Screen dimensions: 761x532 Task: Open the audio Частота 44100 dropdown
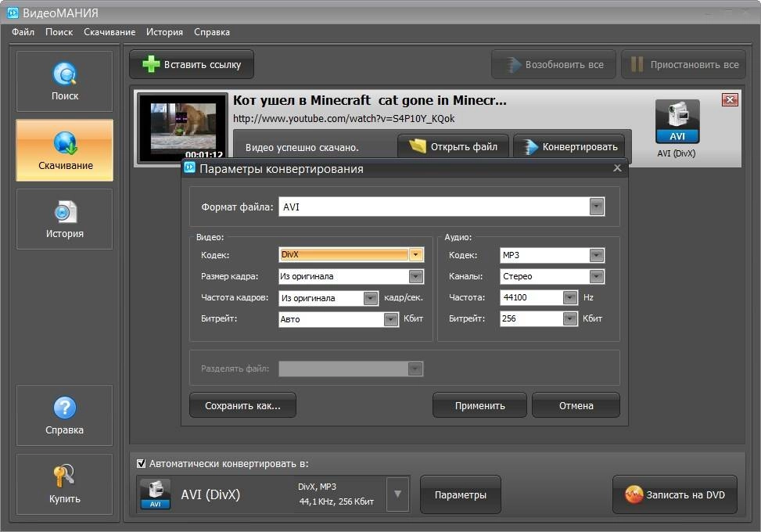(570, 297)
